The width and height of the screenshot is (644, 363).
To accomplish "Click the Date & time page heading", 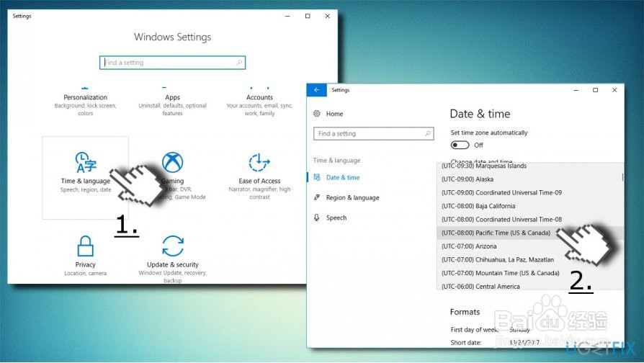I will (x=480, y=114).
